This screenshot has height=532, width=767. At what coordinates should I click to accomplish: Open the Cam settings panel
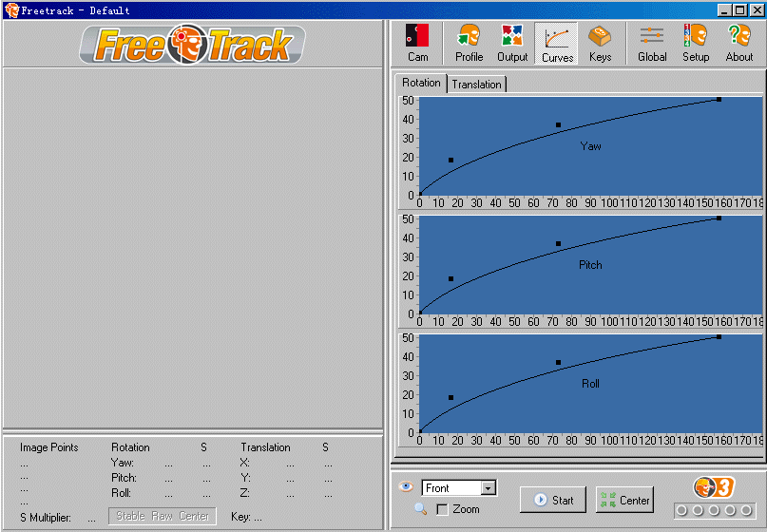pos(417,43)
